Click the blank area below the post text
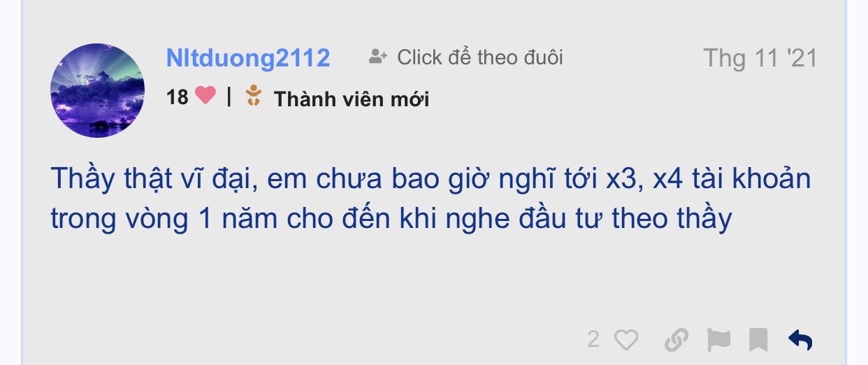 pos(433,280)
